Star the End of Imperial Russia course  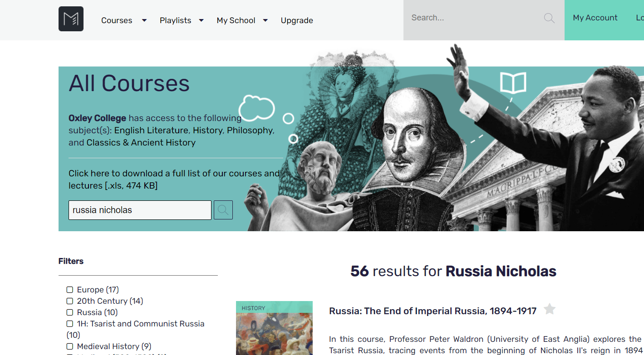pyautogui.click(x=550, y=309)
